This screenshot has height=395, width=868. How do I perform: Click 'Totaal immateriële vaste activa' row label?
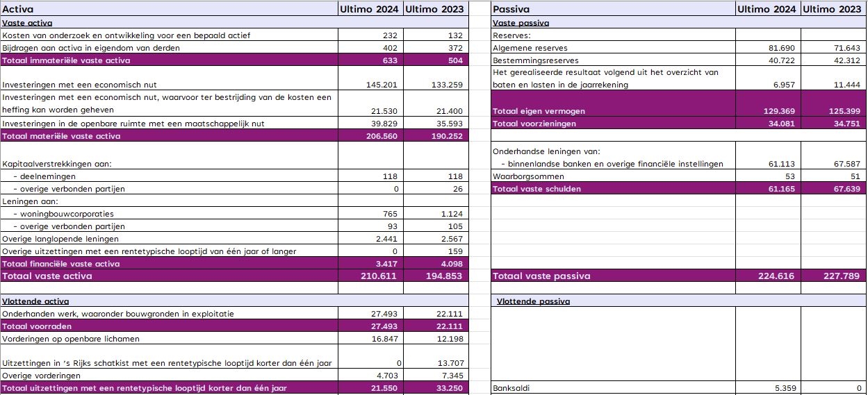tap(66, 60)
